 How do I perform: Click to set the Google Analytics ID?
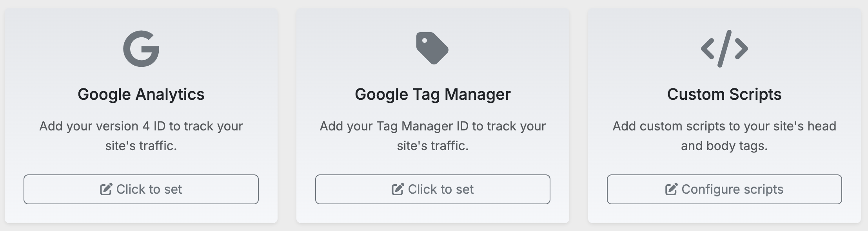(141, 189)
